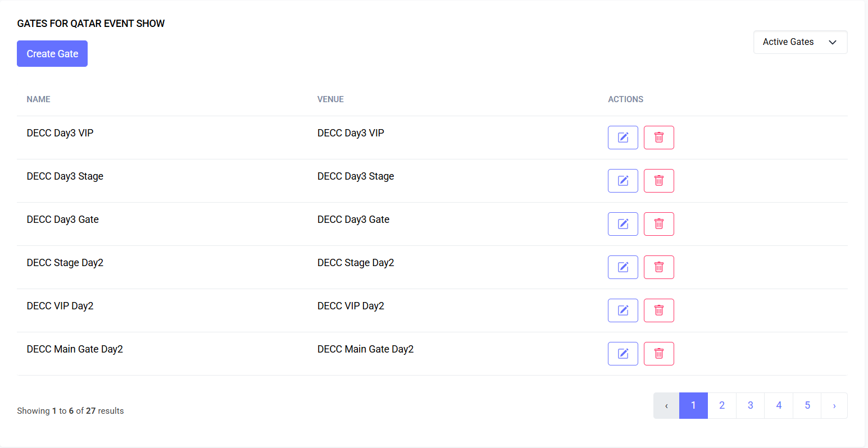Jump to page 3 of gates
Viewport: 868px width, 448px height.
pos(750,405)
